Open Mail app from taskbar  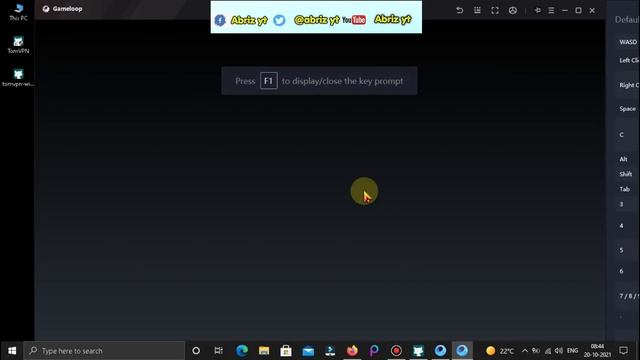(x=308, y=351)
